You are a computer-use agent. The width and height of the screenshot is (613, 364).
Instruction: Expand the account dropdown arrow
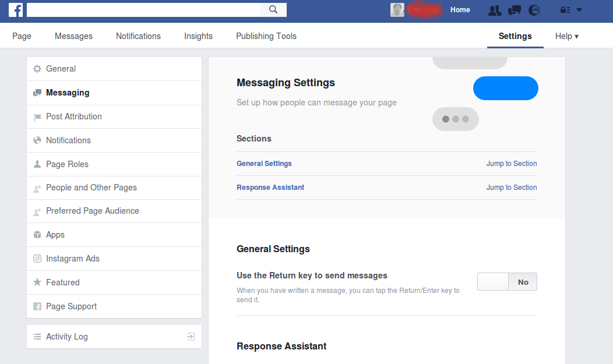[579, 10]
